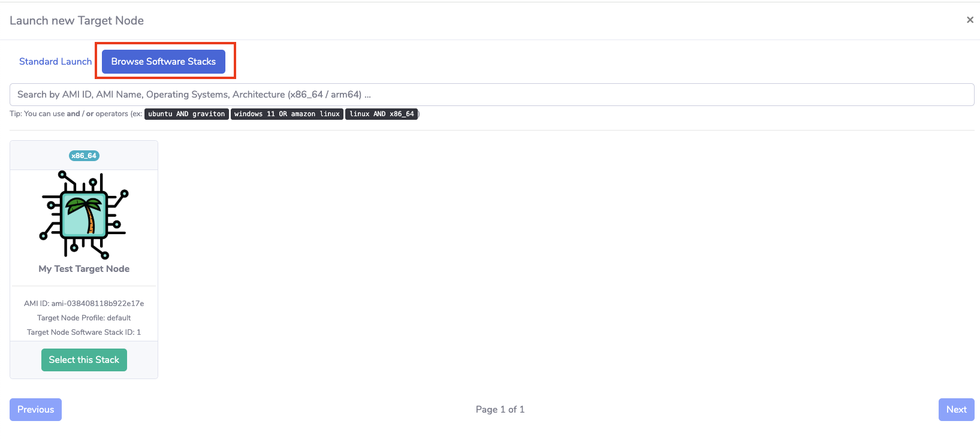Screen dimensions: 980x439
Task: Focus the AMI search input field
Action: [x=491, y=95]
